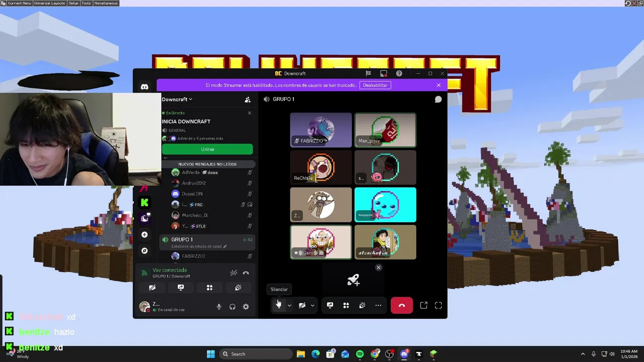Viewport: 644px width, 362px height.
Task: Turn on camera in the call bar
Action: pos(302,305)
